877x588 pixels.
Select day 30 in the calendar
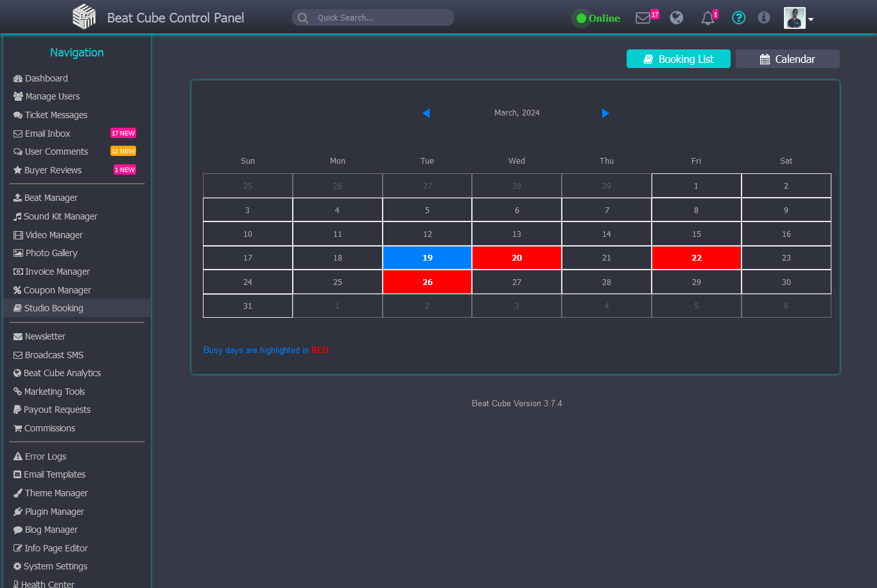tap(786, 282)
